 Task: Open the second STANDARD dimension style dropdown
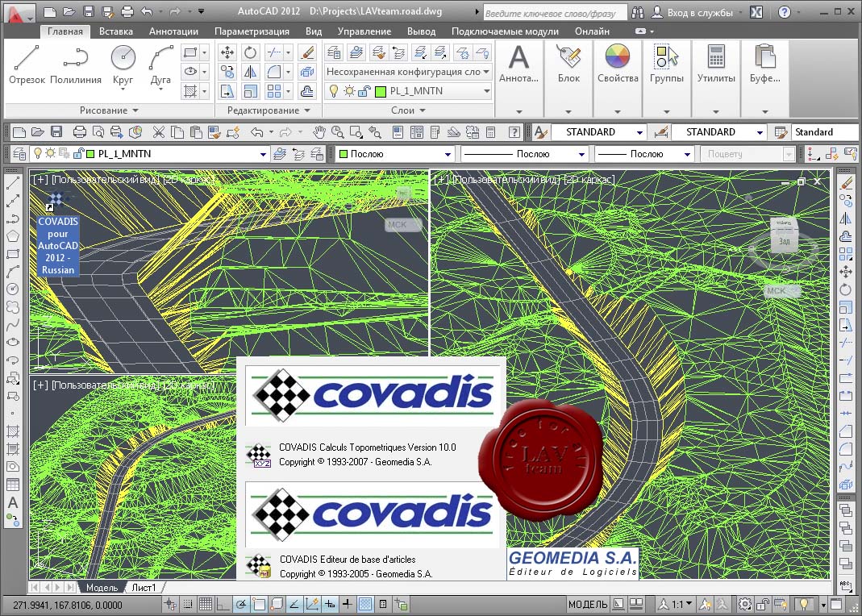718,132
